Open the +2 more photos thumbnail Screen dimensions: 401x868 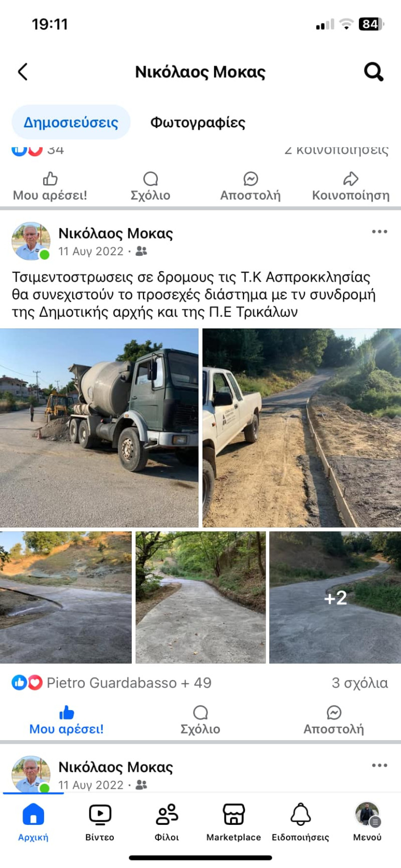335,598
